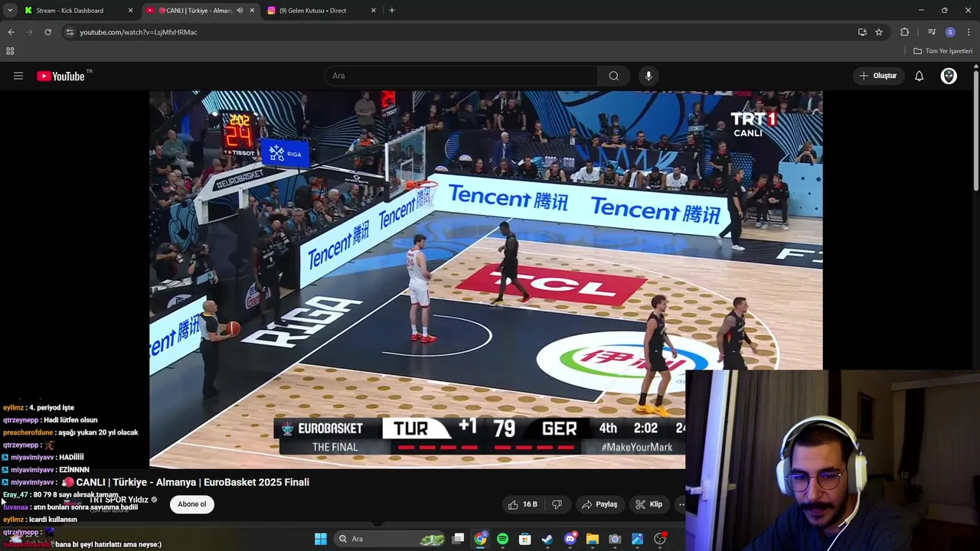The image size is (980, 551).
Task: Click the address bar URL youtube.com/watch
Action: click(x=139, y=32)
